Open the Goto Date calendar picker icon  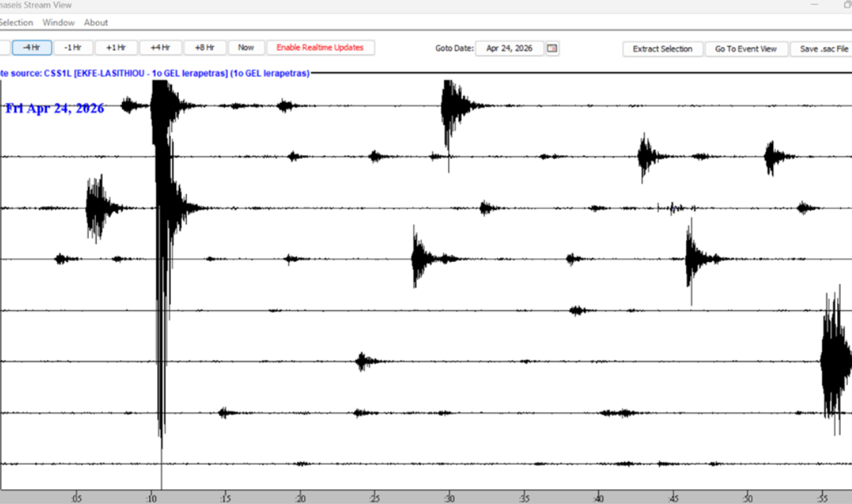pos(552,48)
